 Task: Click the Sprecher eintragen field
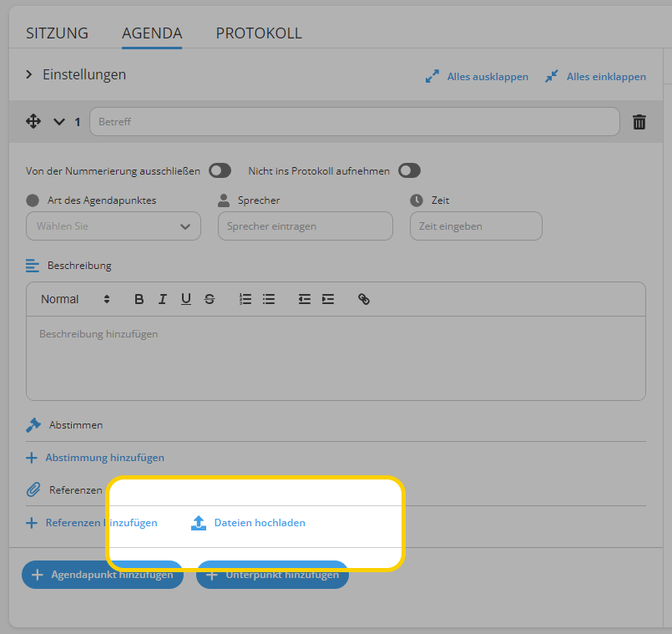306,226
